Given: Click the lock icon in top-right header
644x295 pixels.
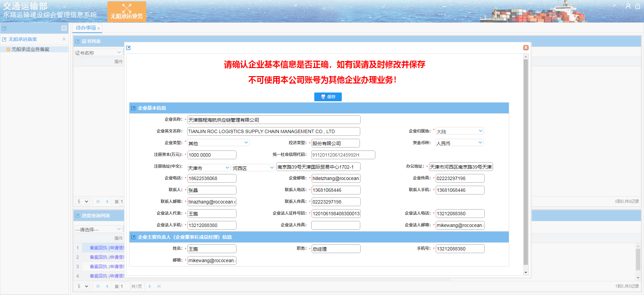Looking at the screenshot, I should click(638, 6).
